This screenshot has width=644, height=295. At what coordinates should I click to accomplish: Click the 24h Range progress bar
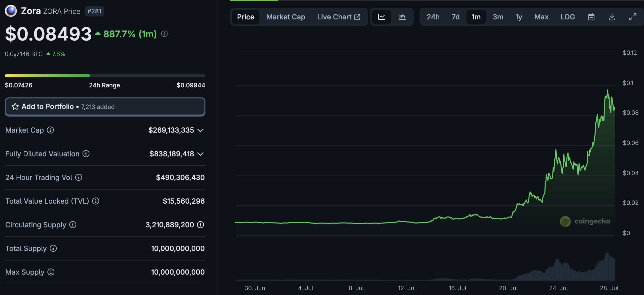tap(105, 75)
